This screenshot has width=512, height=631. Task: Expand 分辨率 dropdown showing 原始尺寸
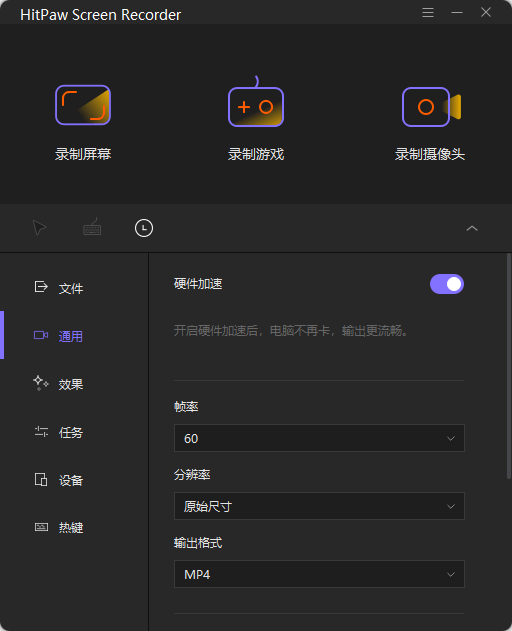[319, 506]
